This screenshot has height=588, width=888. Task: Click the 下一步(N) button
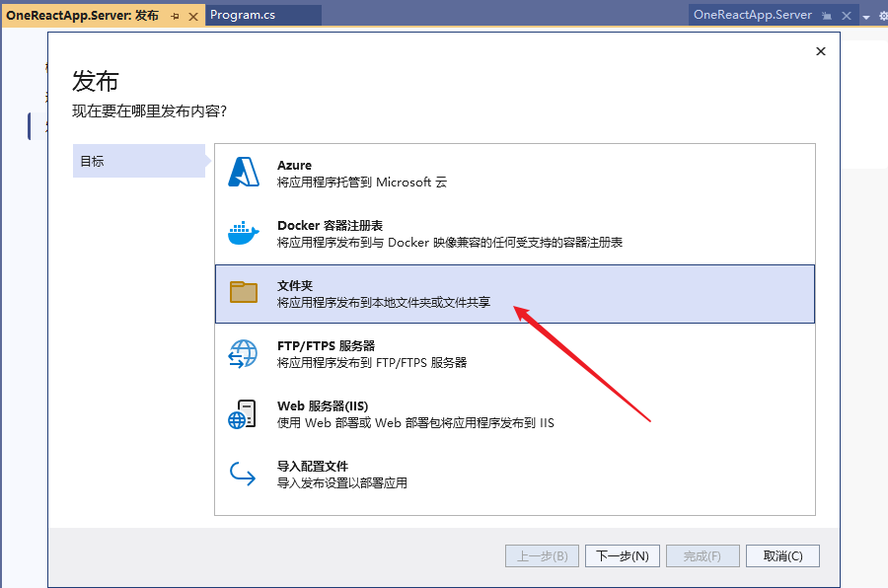pyautogui.click(x=623, y=555)
